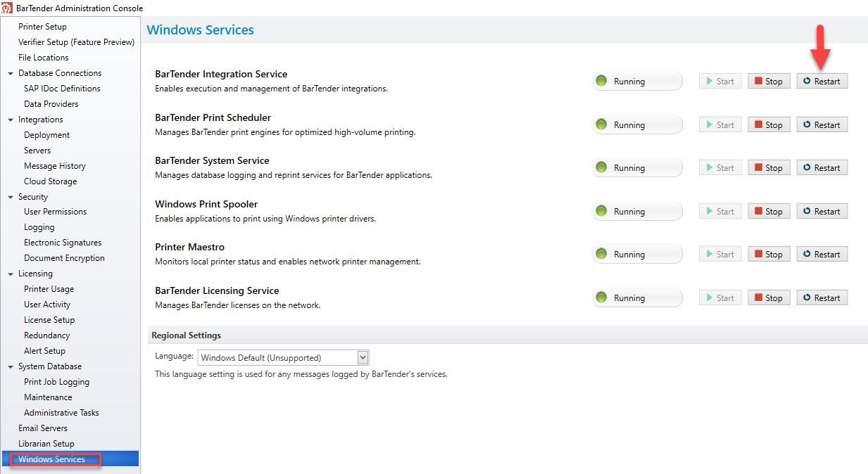Collapse the Security tree node
The image size is (868, 474).
pyautogui.click(x=11, y=197)
